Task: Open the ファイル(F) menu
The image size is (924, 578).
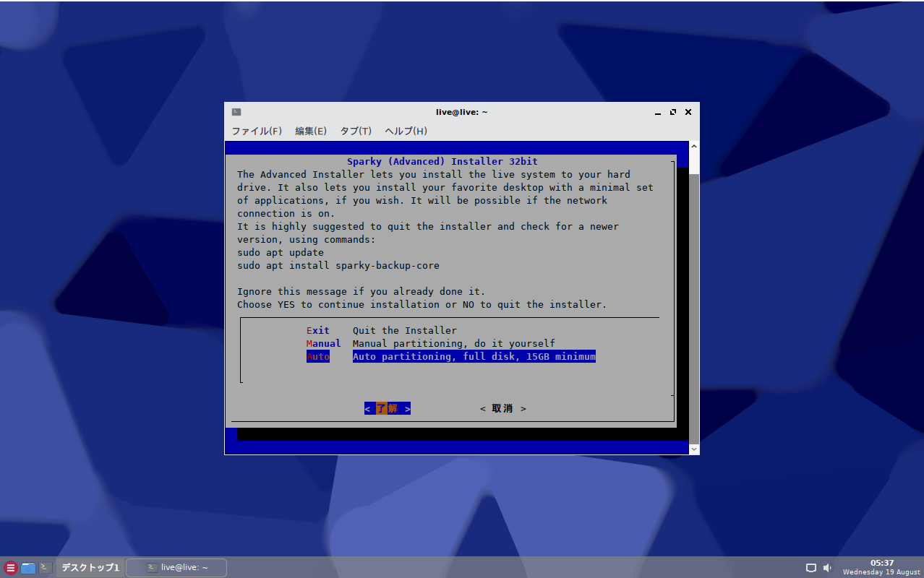Action: tap(256, 131)
